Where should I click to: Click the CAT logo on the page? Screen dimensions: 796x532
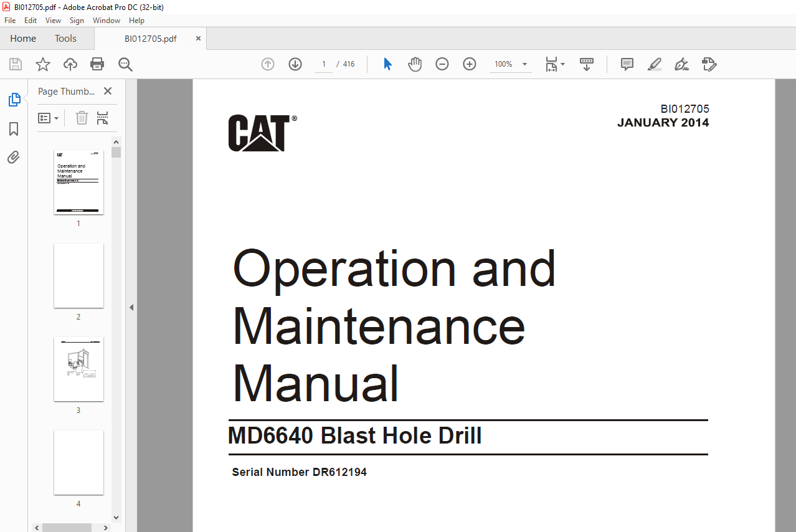[262, 133]
